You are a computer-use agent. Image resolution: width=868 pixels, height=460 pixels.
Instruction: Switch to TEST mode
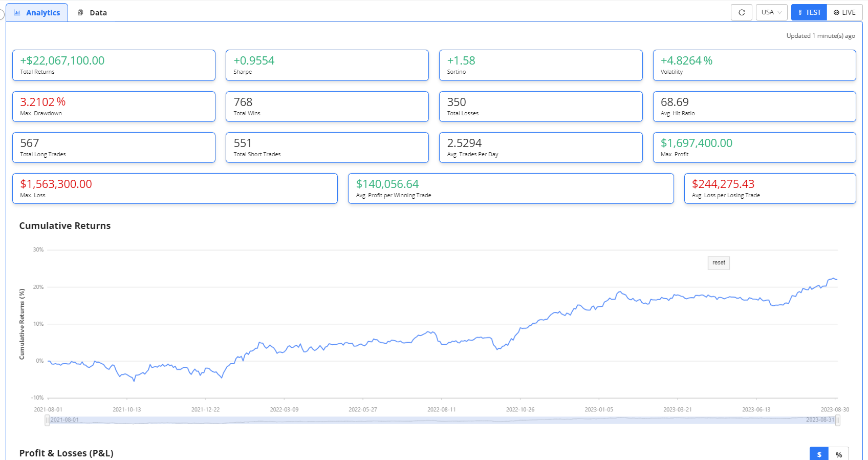pyautogui.click(x=809, y=12)
